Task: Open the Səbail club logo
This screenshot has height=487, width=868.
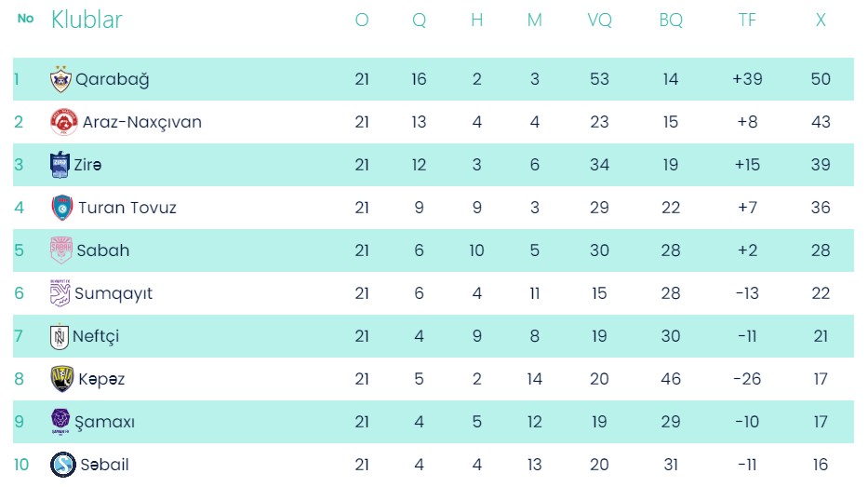Action: pyautogui.click(x=63, y=464)
